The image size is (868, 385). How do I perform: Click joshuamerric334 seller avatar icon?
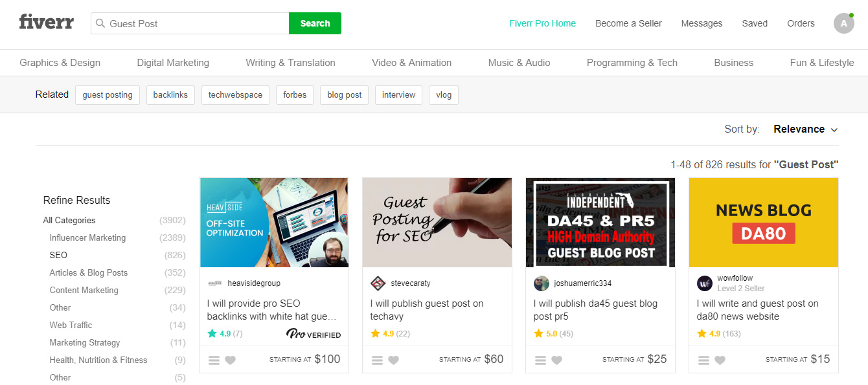[542, 283]
